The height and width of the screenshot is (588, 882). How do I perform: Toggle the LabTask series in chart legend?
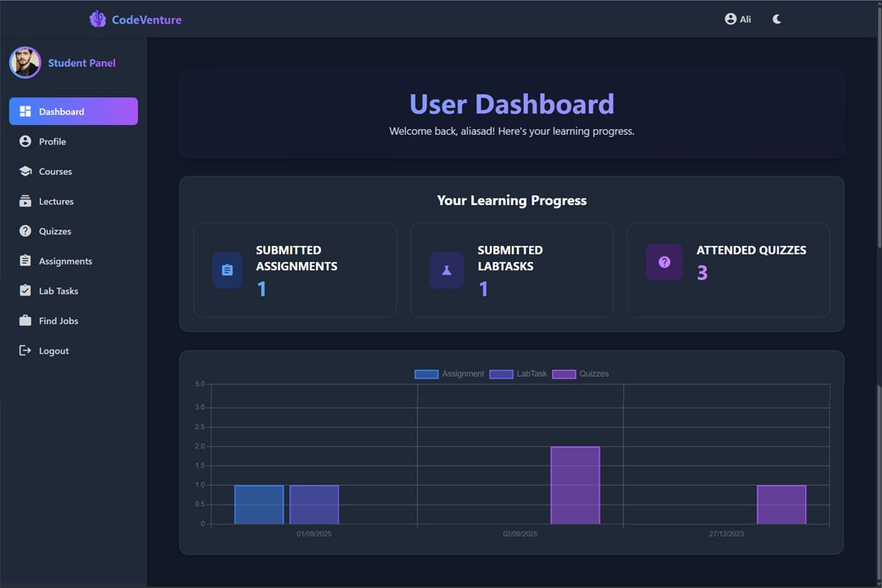[x=516, y=373]
